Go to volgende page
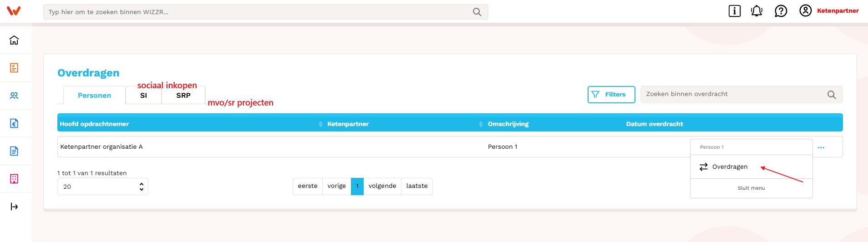 click(382, 186)
